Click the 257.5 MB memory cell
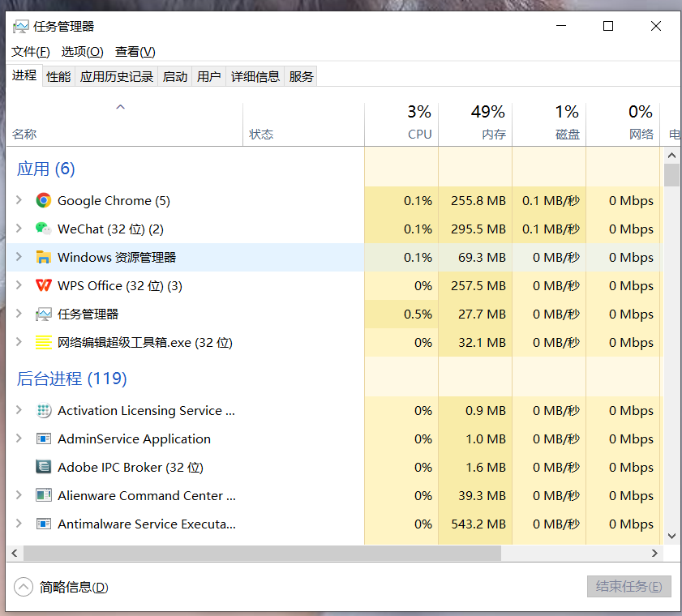Screen dimensions: 682x616 pos(475,285)
